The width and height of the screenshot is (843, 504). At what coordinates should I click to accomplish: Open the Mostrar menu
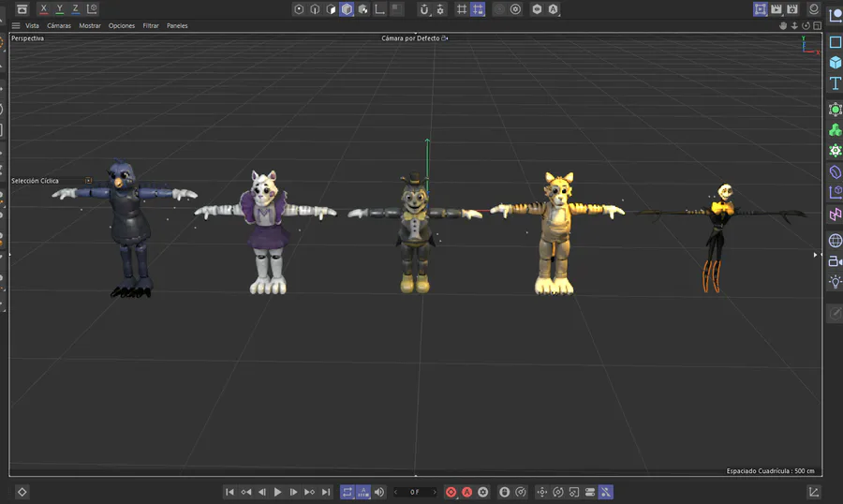pyautogui.click(x=90, y=25)
